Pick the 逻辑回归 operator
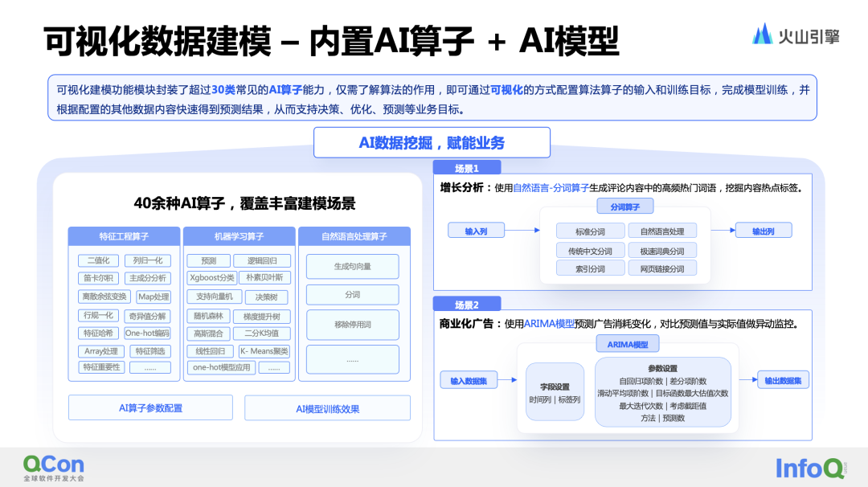 pos(262,260)
